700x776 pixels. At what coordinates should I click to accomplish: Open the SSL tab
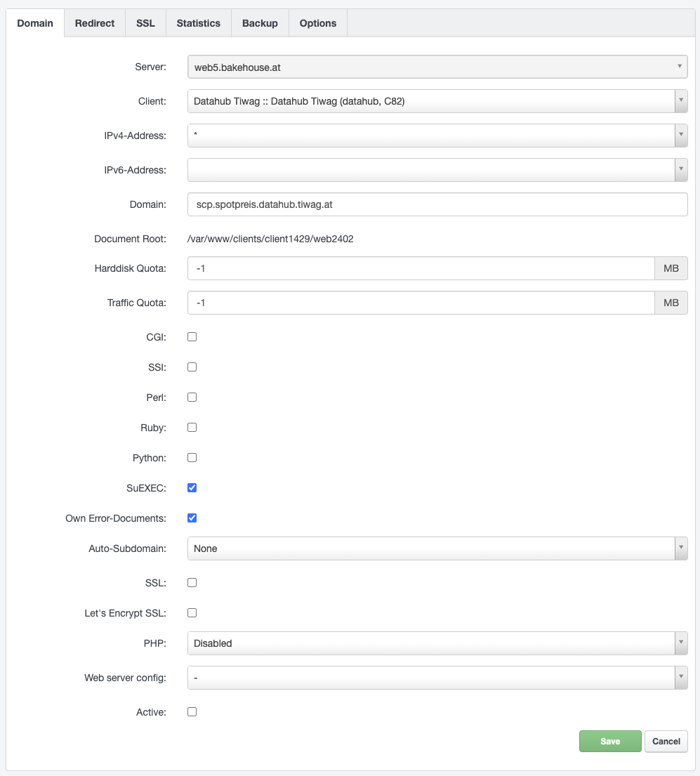145,23
